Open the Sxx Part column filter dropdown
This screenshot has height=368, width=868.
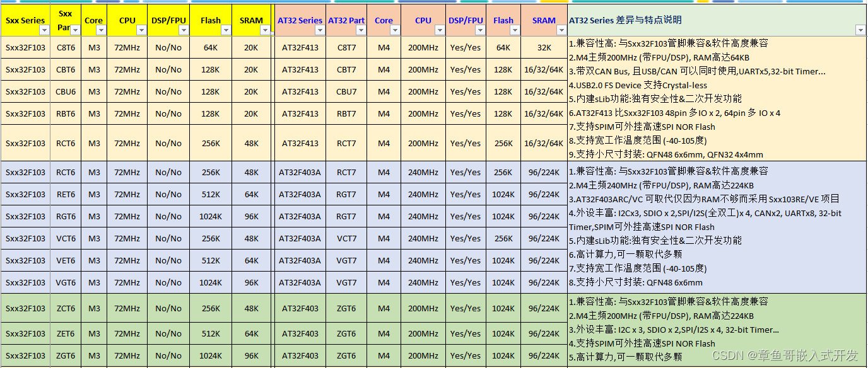click(75, 30)
